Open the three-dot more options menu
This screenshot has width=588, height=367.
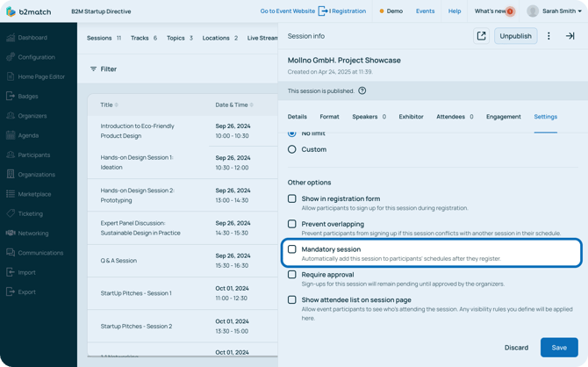coord(549,36)
